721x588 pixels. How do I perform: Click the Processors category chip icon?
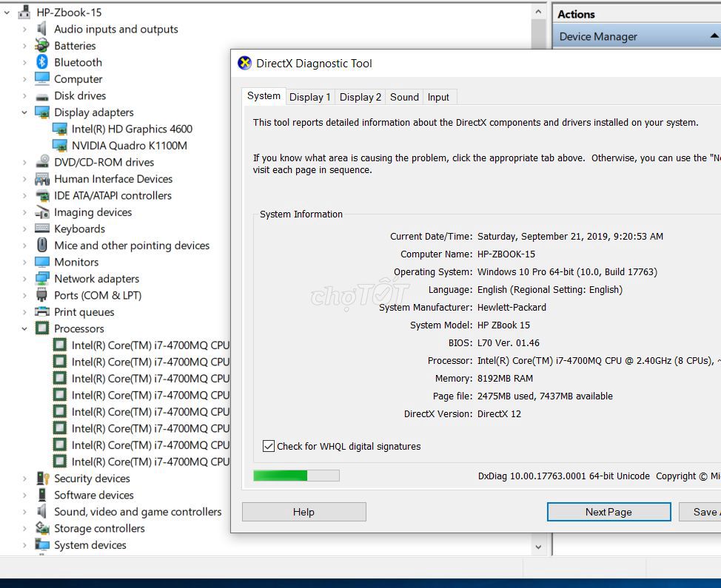42,328
